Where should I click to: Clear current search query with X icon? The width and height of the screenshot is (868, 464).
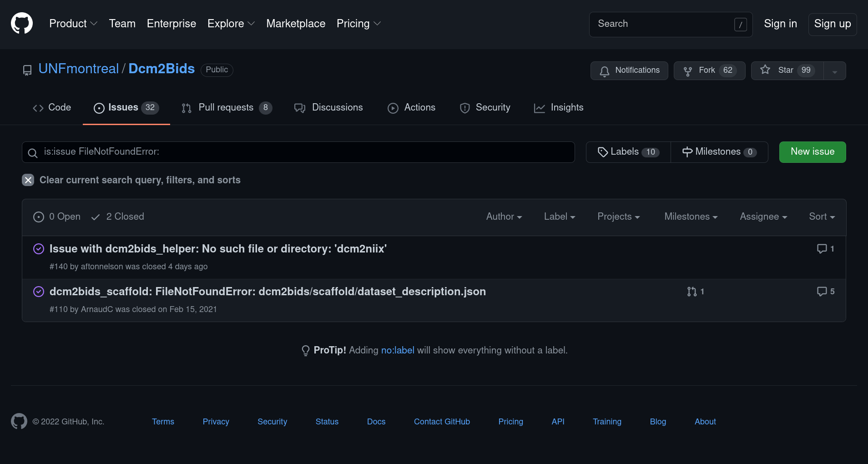pyautogui.click(x=28, y=180)
